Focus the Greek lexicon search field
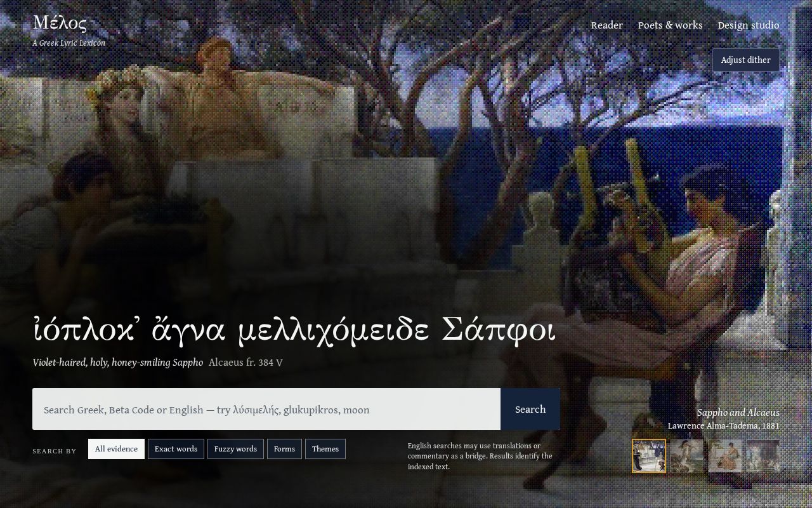 [266, 409]
